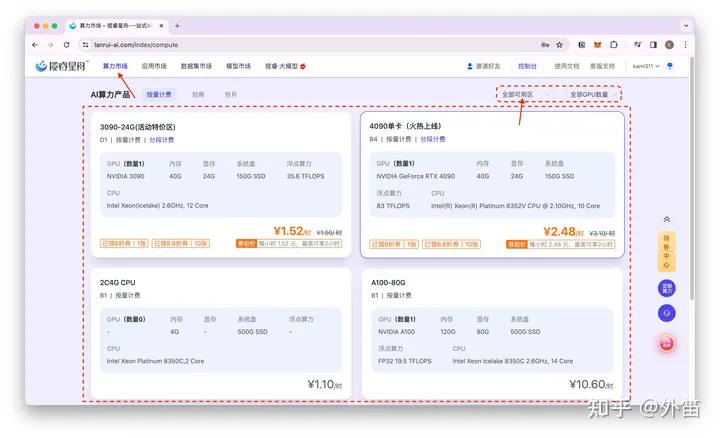Open the 揽睿·大模型 nav item
Image resolution: width=720 pixels, height=438 pixels.
point(285,66)
